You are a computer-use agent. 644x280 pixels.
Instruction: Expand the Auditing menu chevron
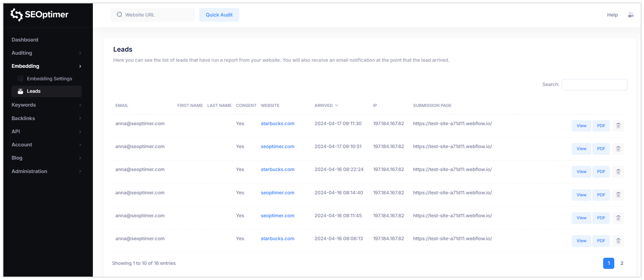pyautogui.click(x=80, y=53)
